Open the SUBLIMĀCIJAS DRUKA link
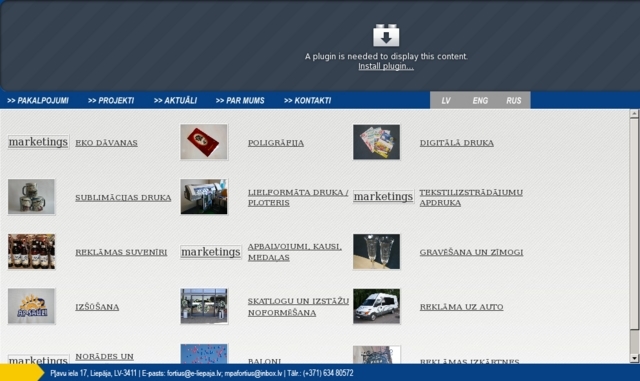Screen dimensions: 640x381 [x=123, y=198]
